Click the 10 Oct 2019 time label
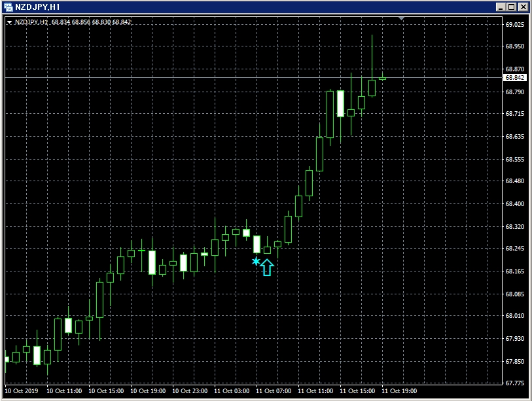 (x=22, y=391)
